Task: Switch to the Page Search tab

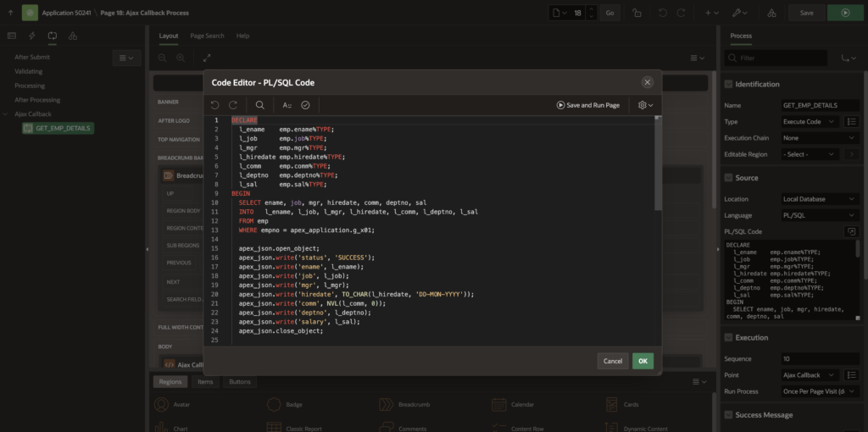Action: [x=207, y=36]
